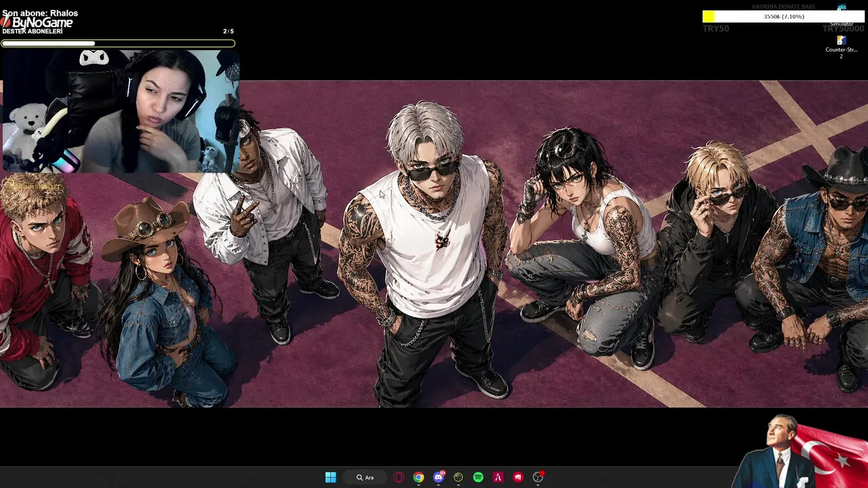
Task: Open the Counter-Strike 2 desktop shortcut
Action: (x=841, y=47)
